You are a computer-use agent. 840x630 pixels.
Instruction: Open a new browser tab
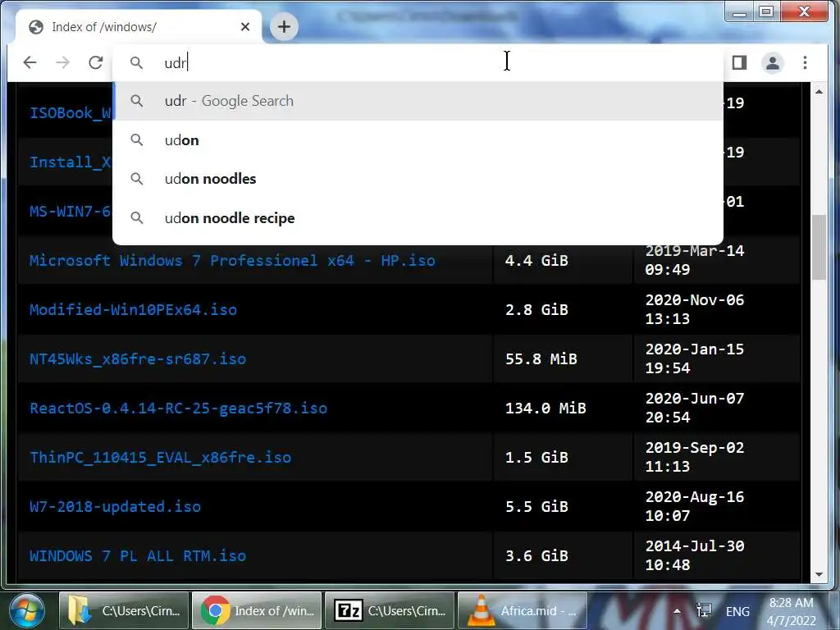click(x=284, y=26)
